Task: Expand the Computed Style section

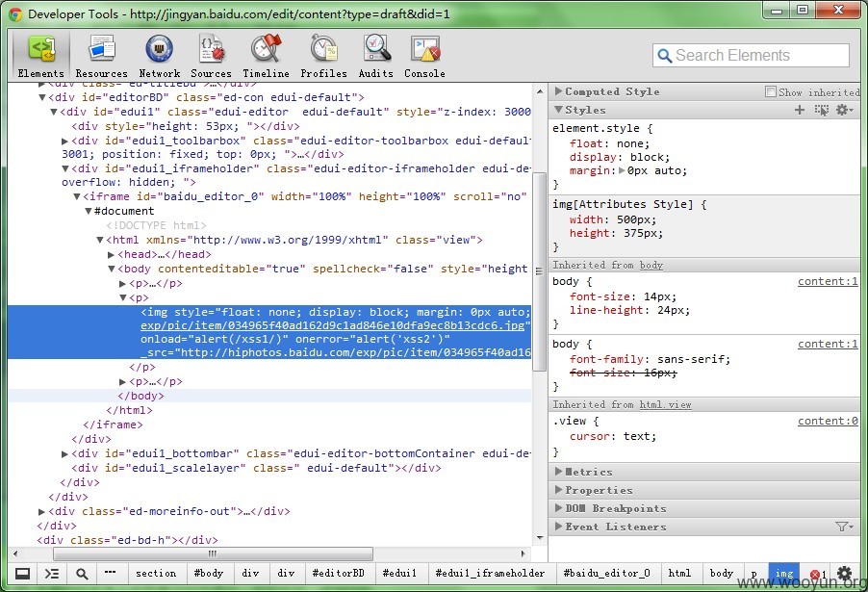Action: tap(558, 91)
